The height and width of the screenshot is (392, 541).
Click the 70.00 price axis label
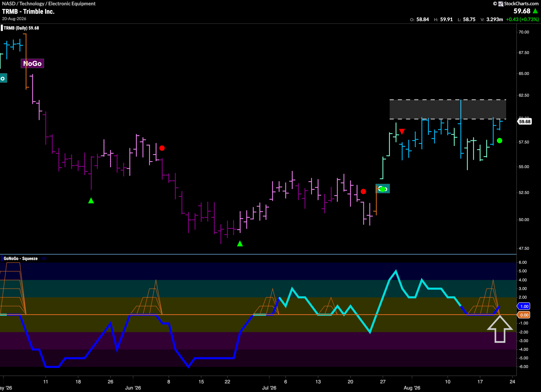coord(524,32)
